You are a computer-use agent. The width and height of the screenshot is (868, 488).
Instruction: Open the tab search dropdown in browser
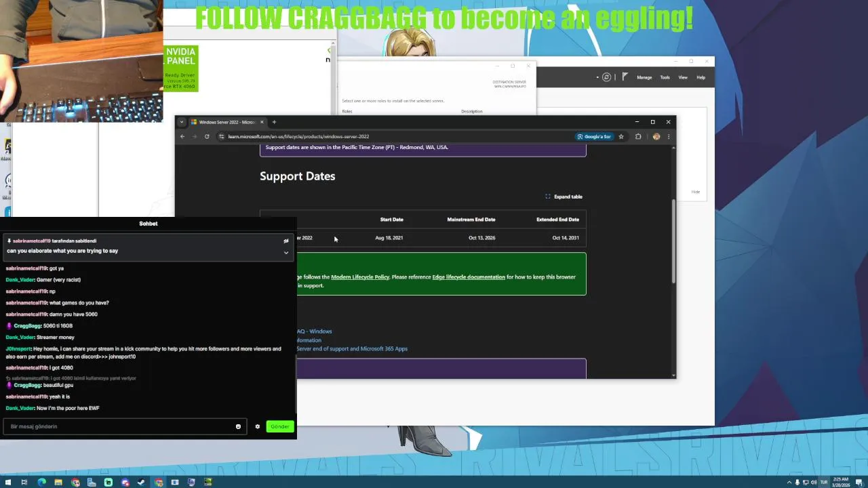181,122
